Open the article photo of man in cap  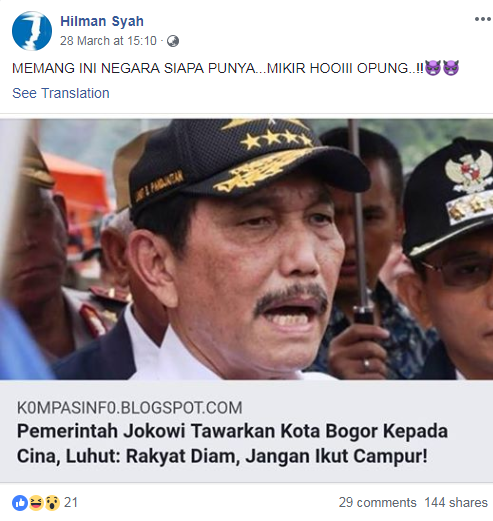[246, 249]
